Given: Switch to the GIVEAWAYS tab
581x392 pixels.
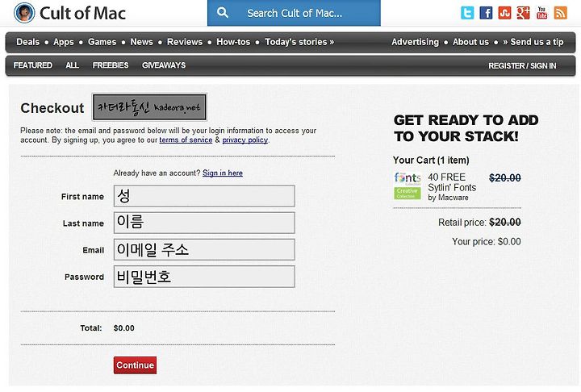Looking at the screenshot, I should click(x=164, y=65).
